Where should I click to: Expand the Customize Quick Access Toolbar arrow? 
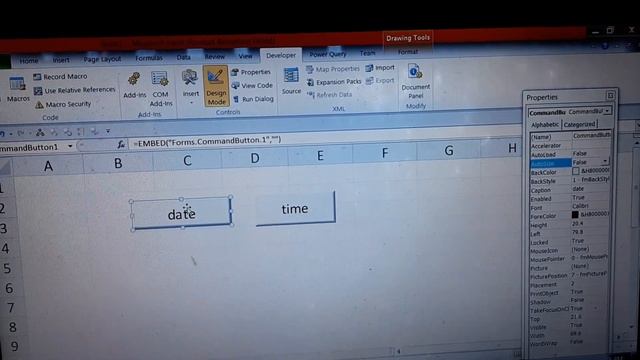[x=108, y=131]
